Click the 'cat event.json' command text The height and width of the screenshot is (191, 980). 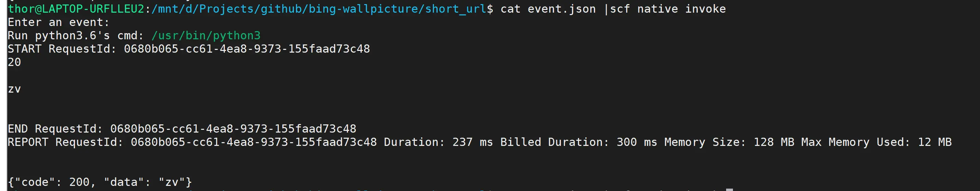548,9
